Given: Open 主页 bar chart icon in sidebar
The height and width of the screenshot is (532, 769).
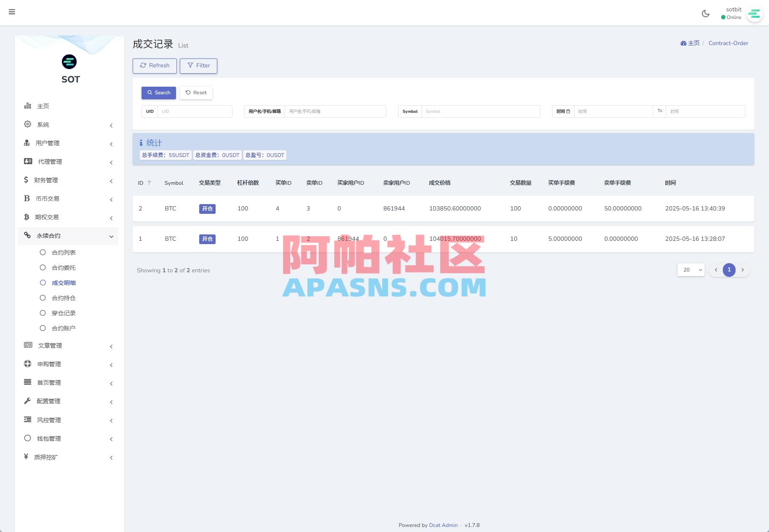Looking at the screenshot, I should coord(27,106).
